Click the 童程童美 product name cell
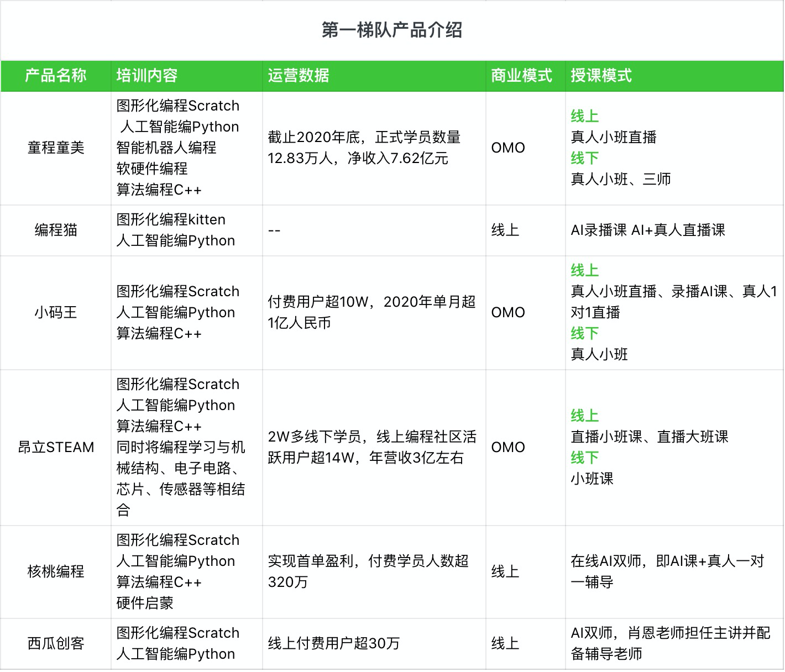The height and width of the screenshot is (672, 785). pyautogui.click(x=55, y=148)
